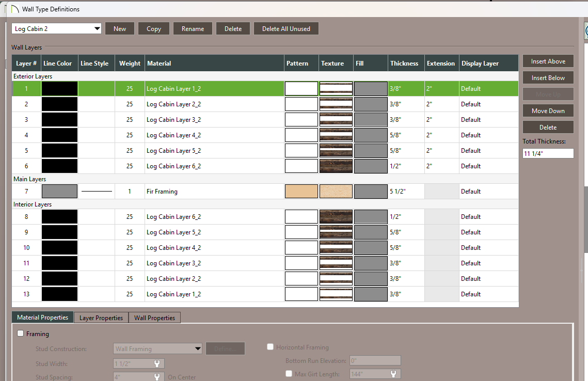Check the Max Girt Length checkbox

(x=289, y=374)
